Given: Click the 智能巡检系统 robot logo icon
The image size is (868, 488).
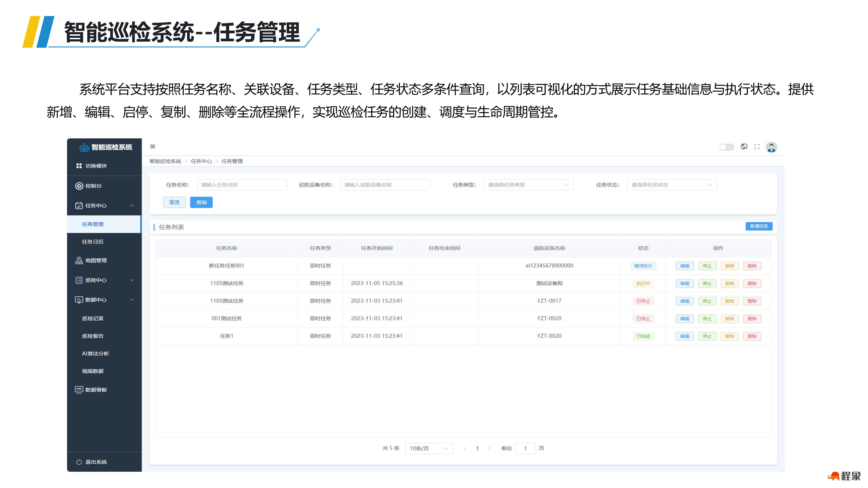Looking at the screenshot, I should pos(84,147).
